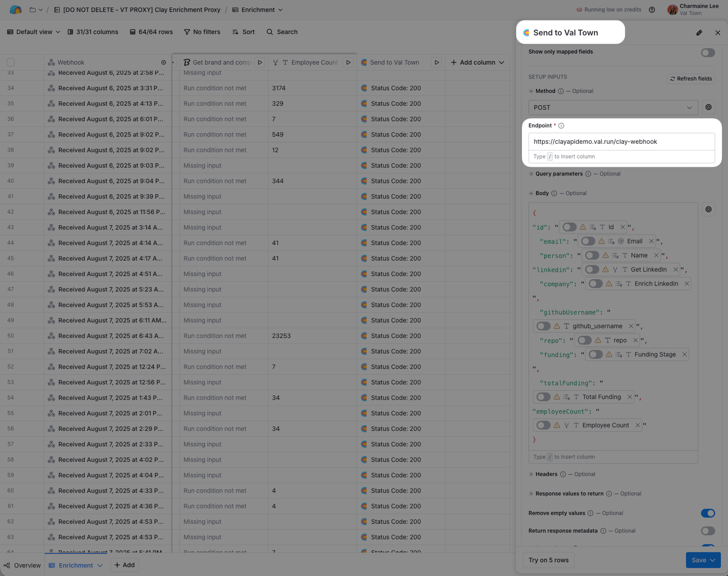The width and height of the screenshot is (728, 576).
Task: Remove the Total Funding token from body
Action: (630, 397)
